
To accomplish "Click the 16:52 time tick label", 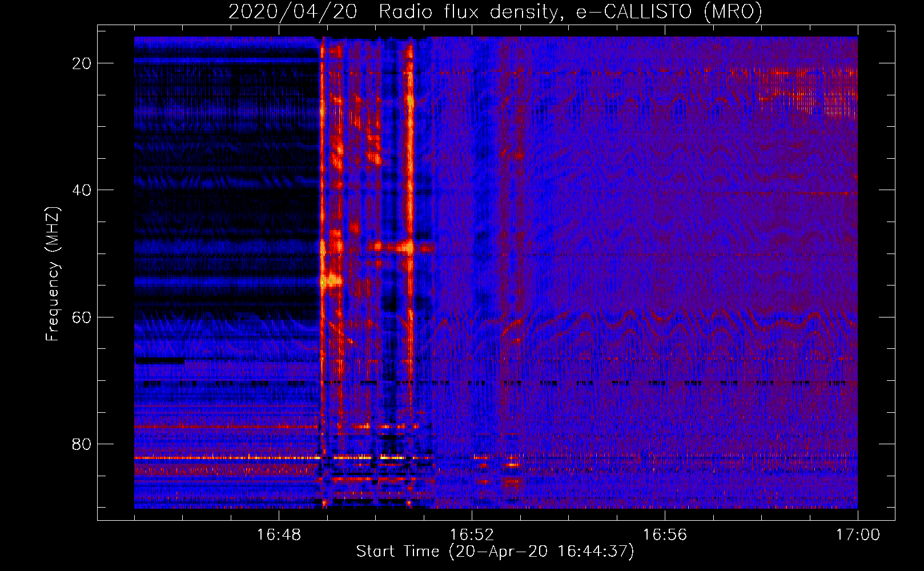I will 472,535.
